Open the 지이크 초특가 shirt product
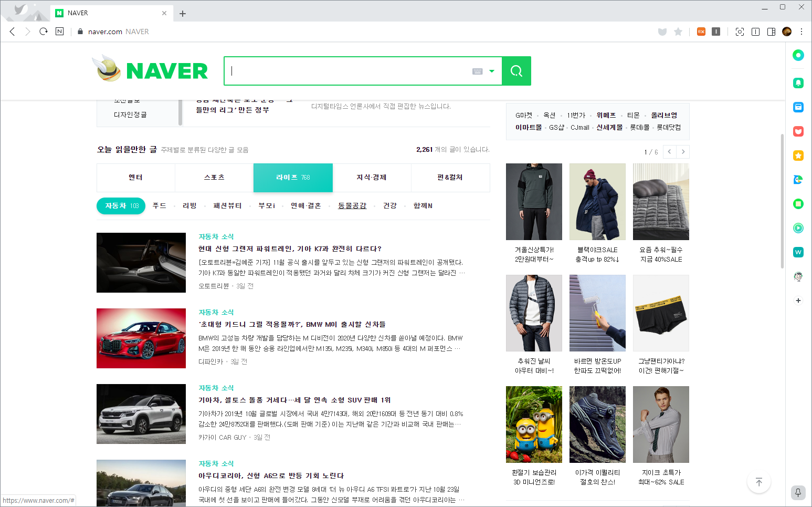This screenshot has height=507, width=812. [661, 425]
